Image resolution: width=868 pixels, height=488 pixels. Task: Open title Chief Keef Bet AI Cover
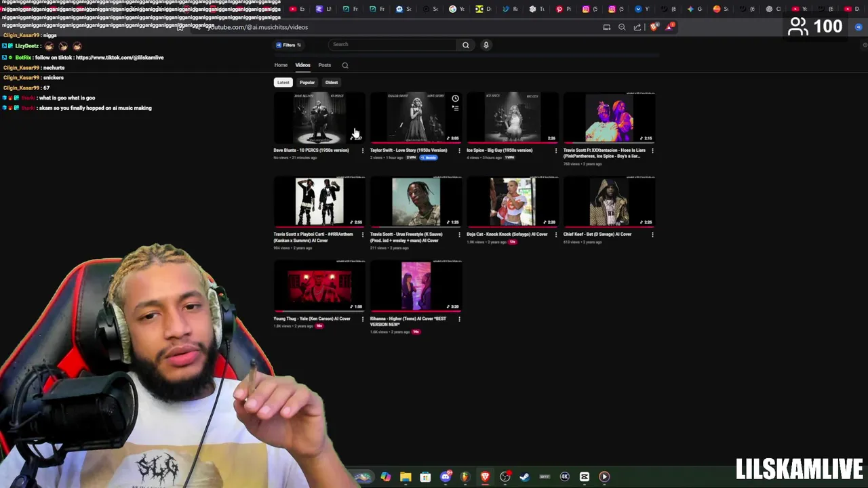(x=597, y=235)
